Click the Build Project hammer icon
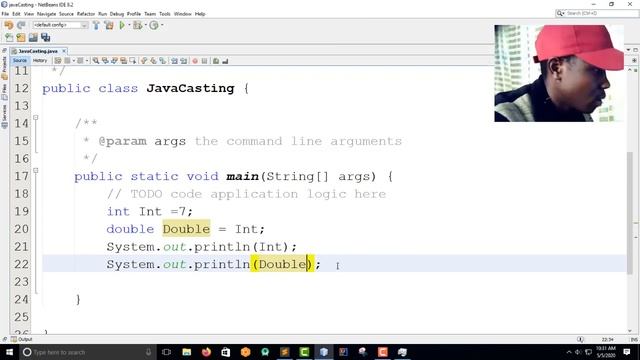This screenshot has height=360, width=640. pyautogui.click(x=96, y=25)
